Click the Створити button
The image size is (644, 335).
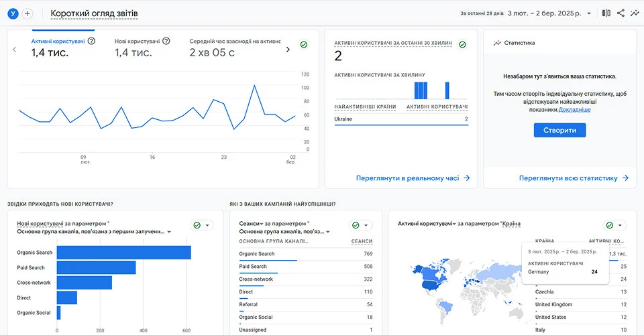point(559,130)
